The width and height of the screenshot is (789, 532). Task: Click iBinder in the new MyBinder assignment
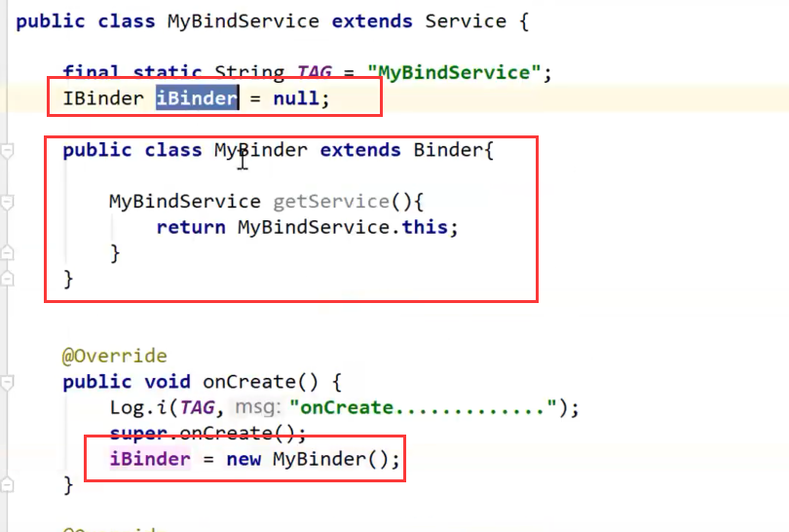[150, 459]
